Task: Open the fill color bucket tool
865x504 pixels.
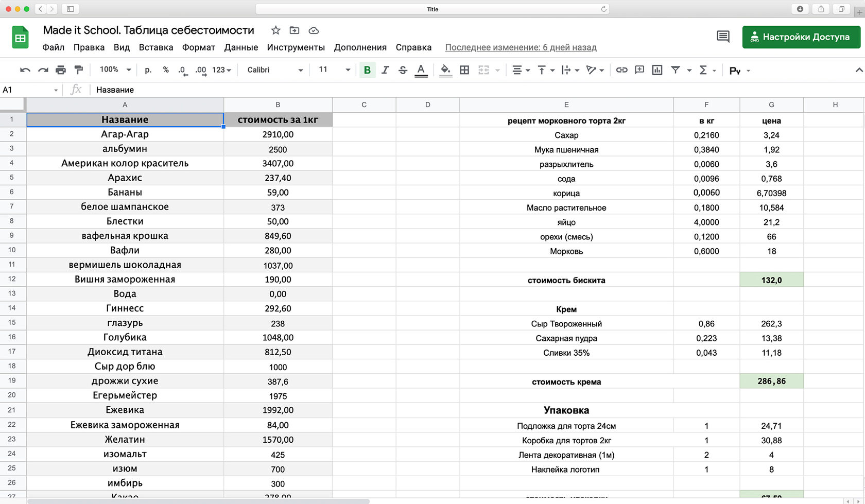Action: coord(446,70)
